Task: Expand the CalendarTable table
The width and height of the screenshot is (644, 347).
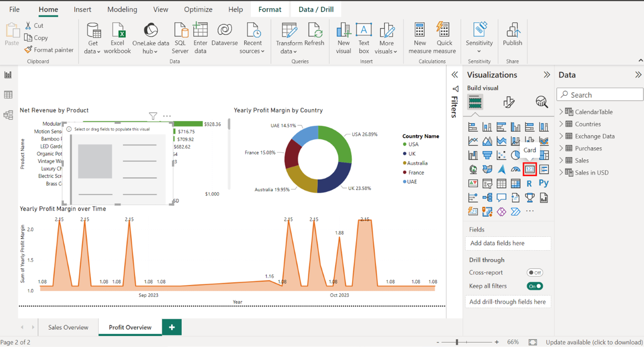Action: click(x=561, y=112)
